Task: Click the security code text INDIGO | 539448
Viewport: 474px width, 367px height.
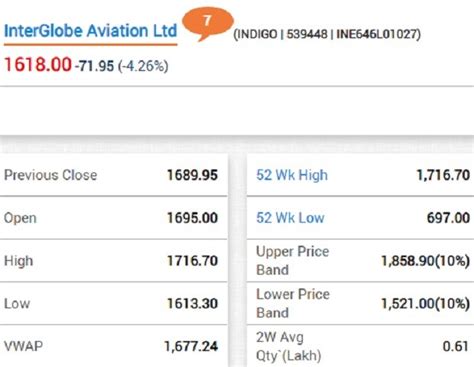Action: [282, 34]
